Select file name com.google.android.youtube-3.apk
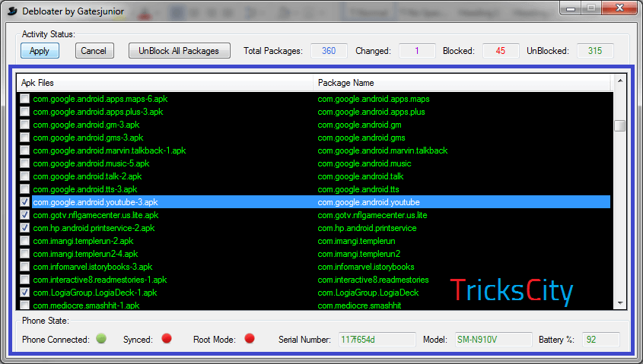Viewport: 643px width, 364px height. tap(96, 202)
